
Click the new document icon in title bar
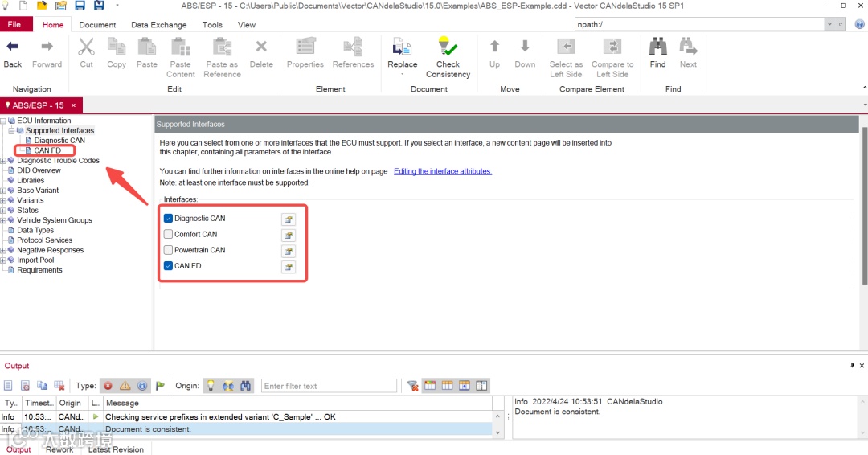click(x=24, y=6)
